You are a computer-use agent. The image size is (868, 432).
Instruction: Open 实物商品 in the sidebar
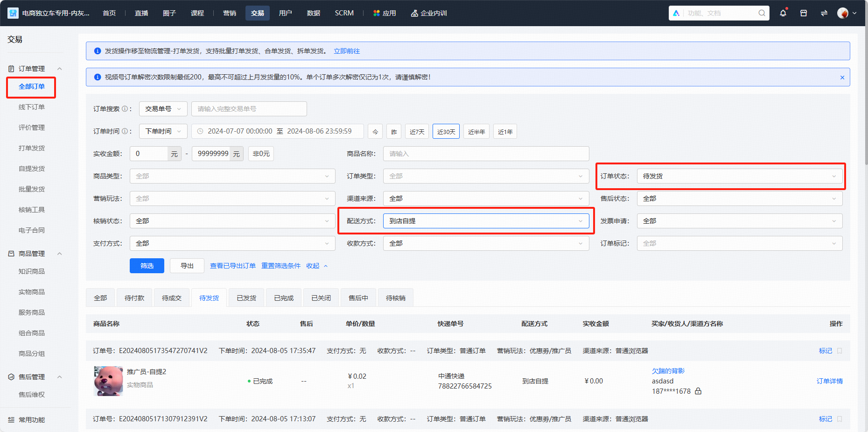click(x=32, y=292)
